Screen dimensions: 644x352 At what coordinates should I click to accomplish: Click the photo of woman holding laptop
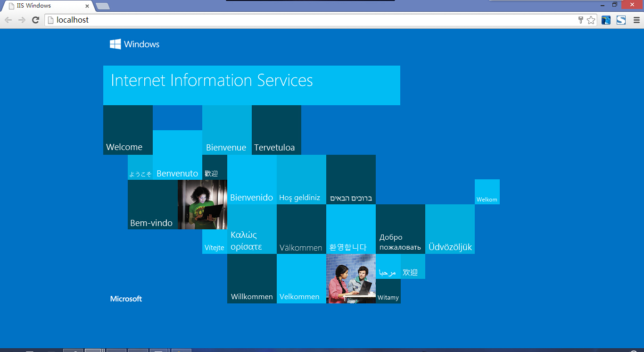202,204
